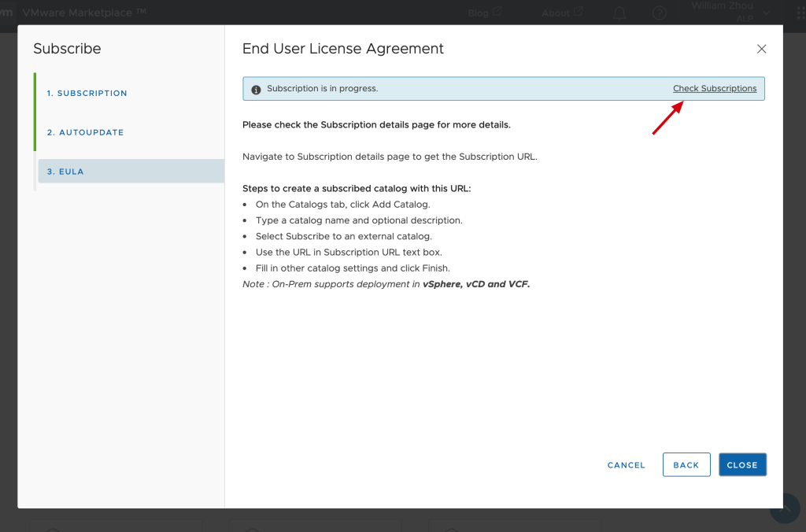Viewport: 806px width, 532px height.
Task: Click the VMware Marketplace title
Action: point(83,13)
